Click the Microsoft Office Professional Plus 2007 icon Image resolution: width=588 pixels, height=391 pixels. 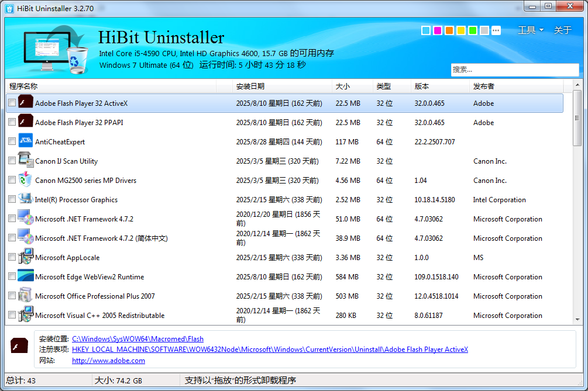coord(25,296)
